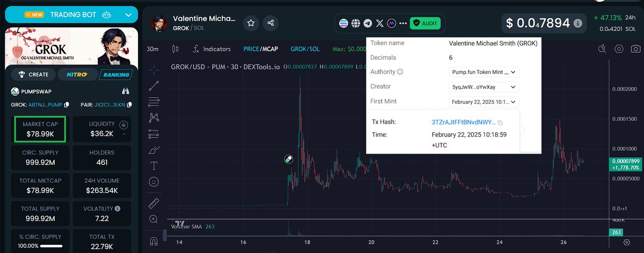The image size is (644, 253).
Task: Click the AUDIT button
Action: (425, 23)
